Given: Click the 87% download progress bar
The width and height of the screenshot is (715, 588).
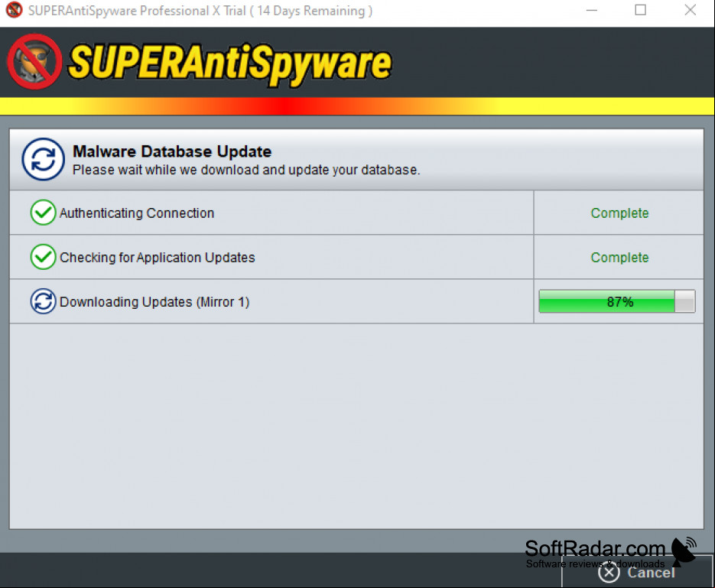Looking at the screenshot, I should point(617,301).
